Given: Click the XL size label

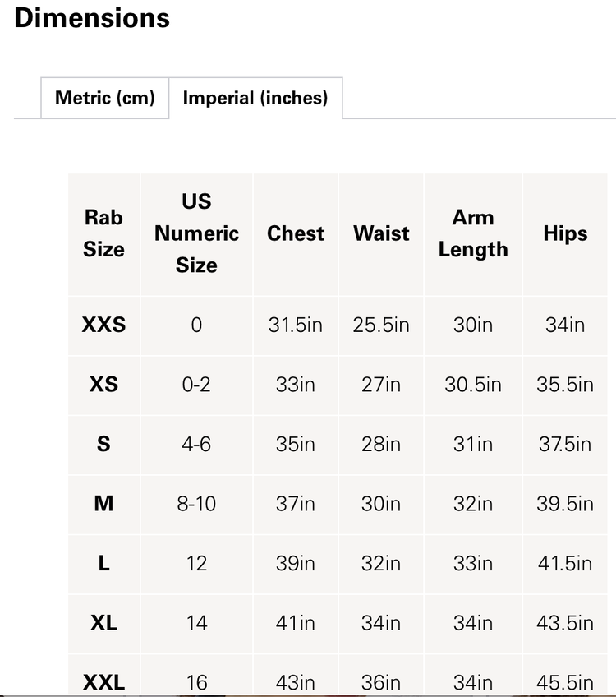Looking at the screenshot, I should coord(103,624).
